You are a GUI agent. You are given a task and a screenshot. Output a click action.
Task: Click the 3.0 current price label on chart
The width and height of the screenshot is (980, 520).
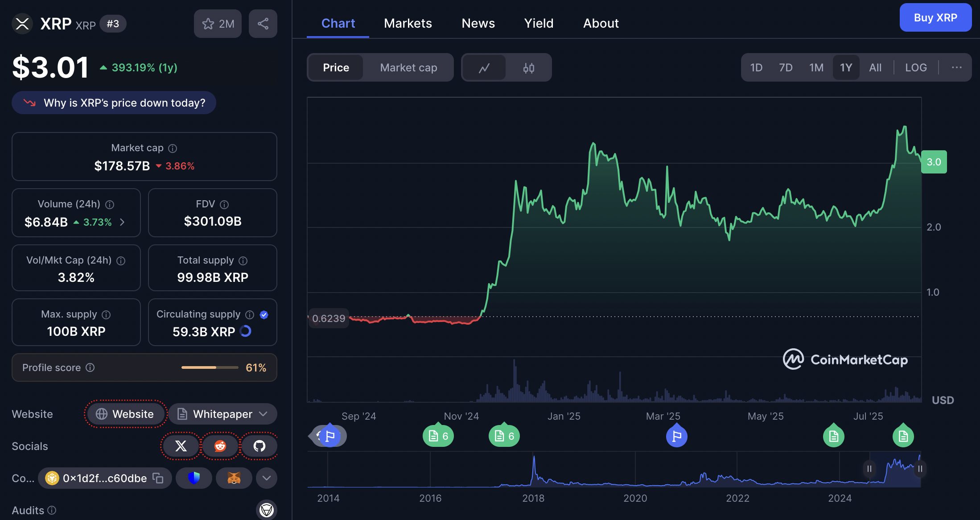coord(934,162)
